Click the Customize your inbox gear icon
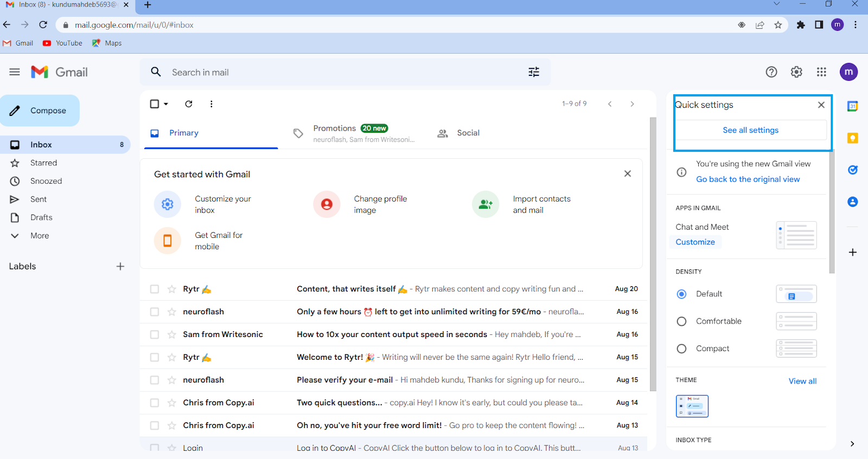868x459 pixels. 168,204
